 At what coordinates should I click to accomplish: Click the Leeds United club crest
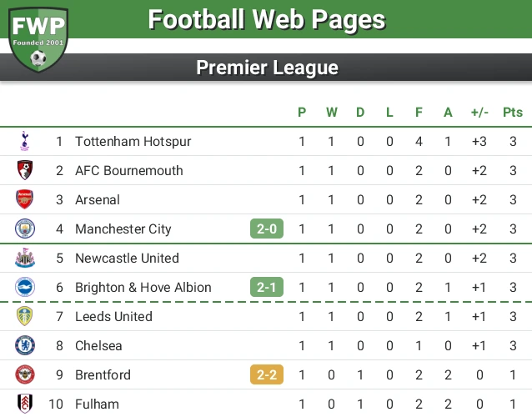click(x=25, y=316)
